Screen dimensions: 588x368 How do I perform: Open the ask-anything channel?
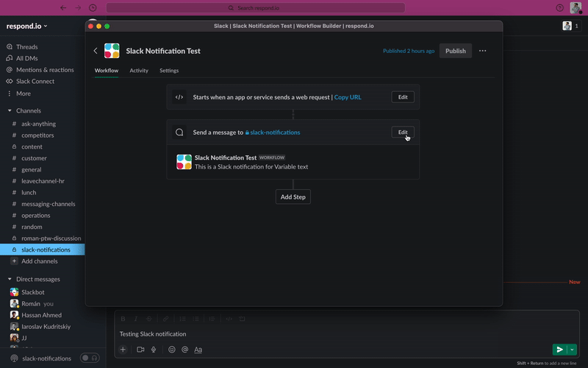click(38, 124)
